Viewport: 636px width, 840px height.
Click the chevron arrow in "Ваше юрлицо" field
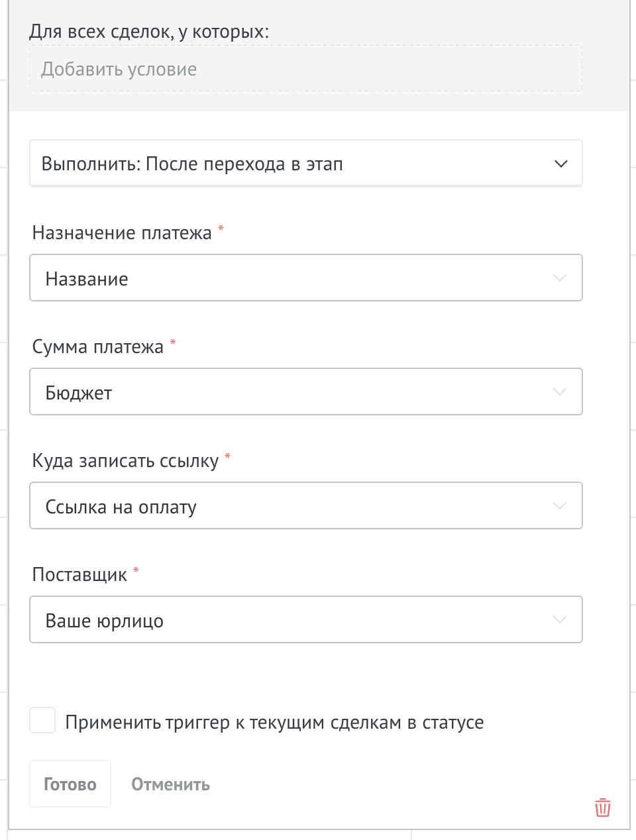560,620
